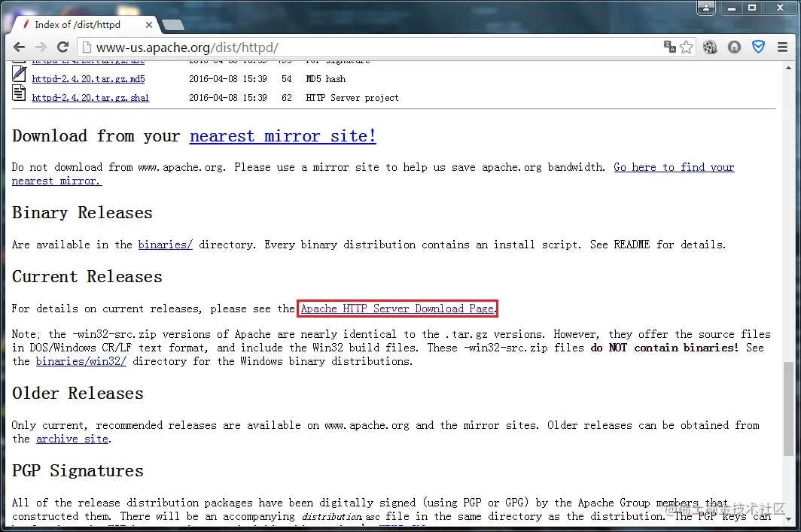Click the page icon in the address bar
Viewport: 801px width, 532px height.
[87, 47]
